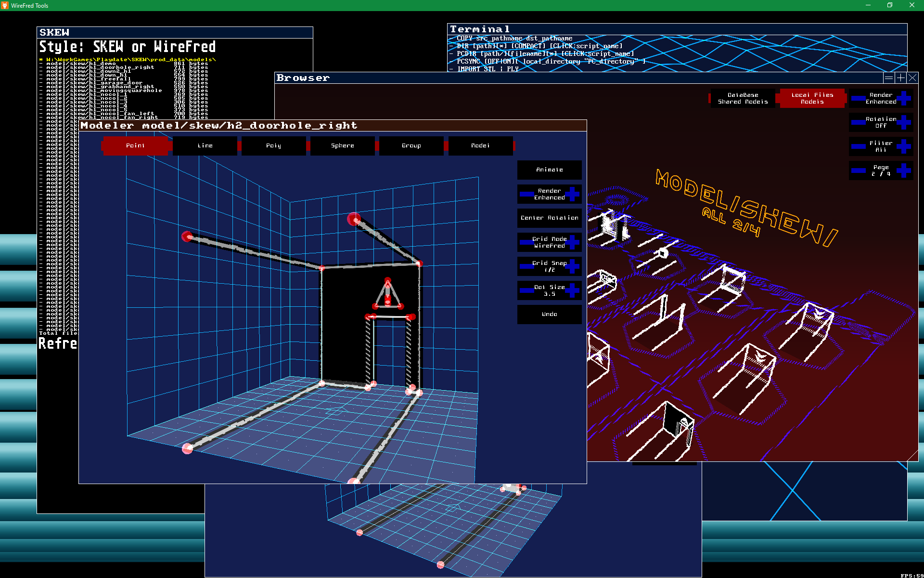The width and height of the screenshot is (924, 578).
Task: Select Group mode tab in Modeler
Action: 411,145
